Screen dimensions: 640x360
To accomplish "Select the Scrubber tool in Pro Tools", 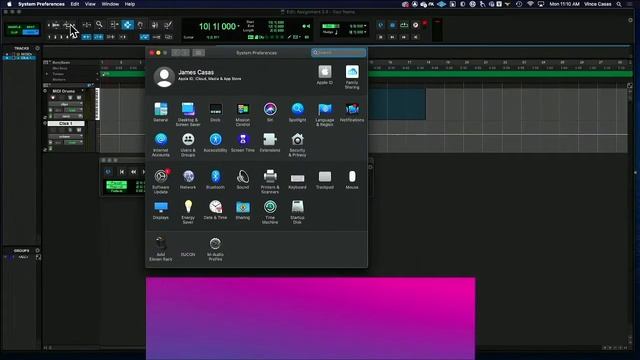I will point(155,25).
